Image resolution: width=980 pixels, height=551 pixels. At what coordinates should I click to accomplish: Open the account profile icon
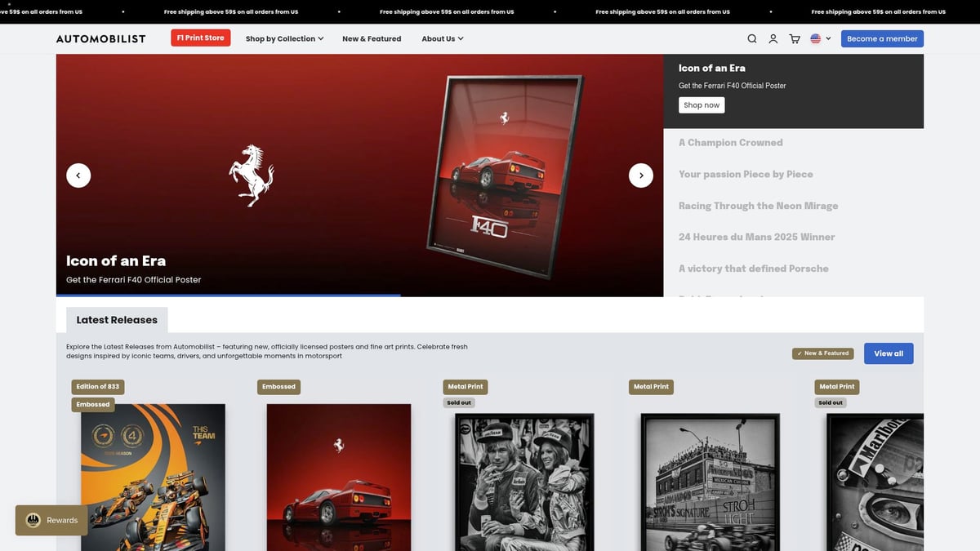(773, 38)
